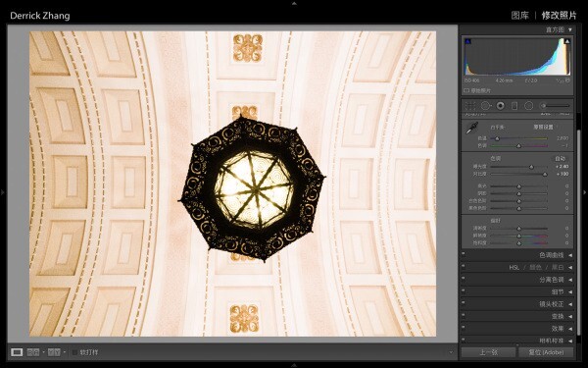Click the exposure value +2.40 field
The width and height of the screenshot is (588, 368).
pos(563,167)
